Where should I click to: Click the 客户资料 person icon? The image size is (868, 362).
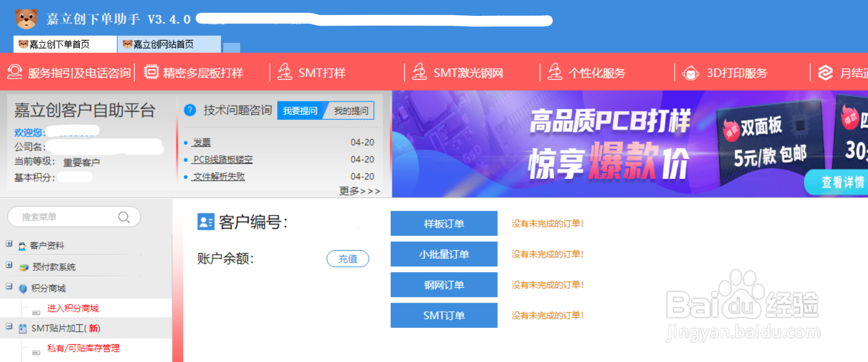coord(22,246)
